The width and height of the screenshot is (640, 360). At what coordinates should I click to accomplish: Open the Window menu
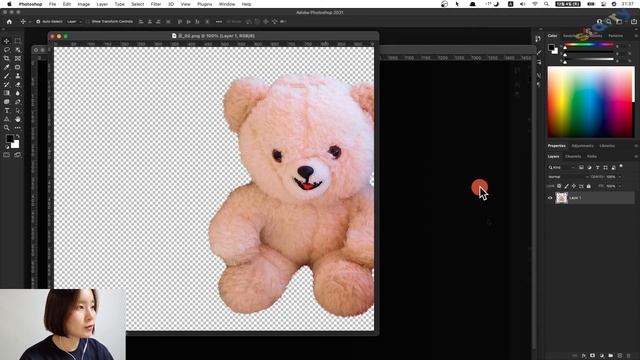click(x=227, y=4)
